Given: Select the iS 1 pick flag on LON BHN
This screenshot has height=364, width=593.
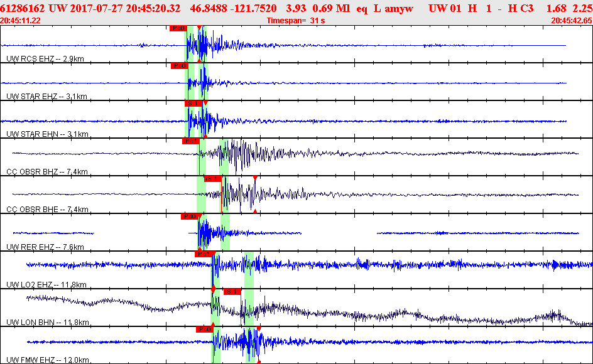Looking at the screenshot, I should [232, 292].
